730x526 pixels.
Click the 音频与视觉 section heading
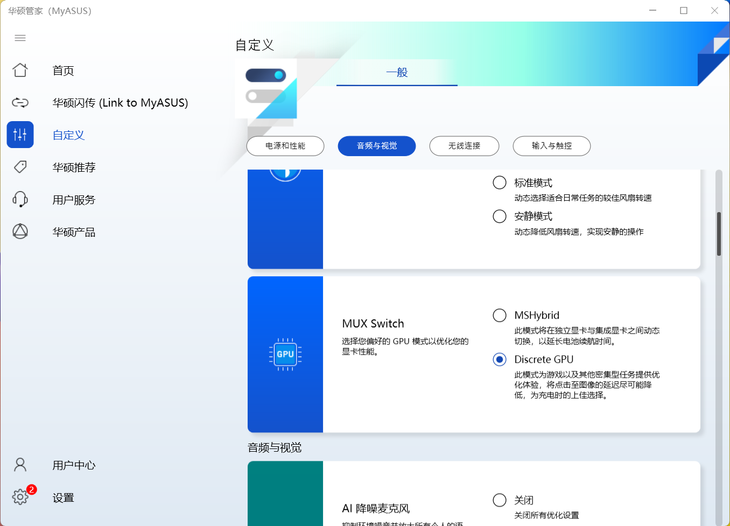[275, 448]
